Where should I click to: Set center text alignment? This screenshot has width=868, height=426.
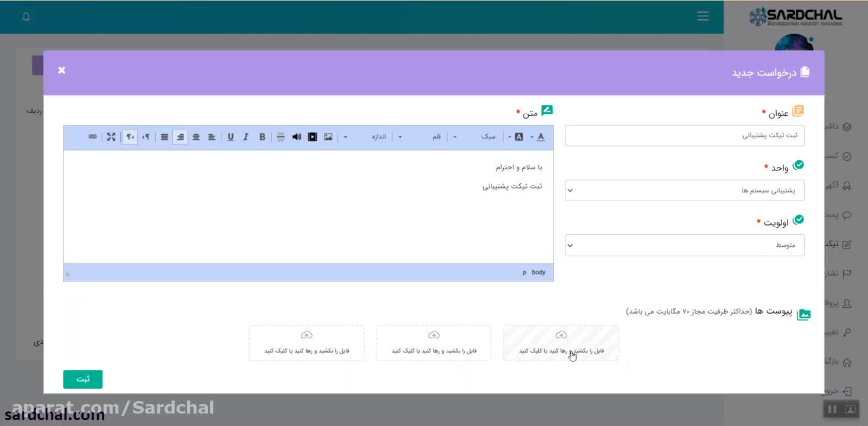(196, 137)
